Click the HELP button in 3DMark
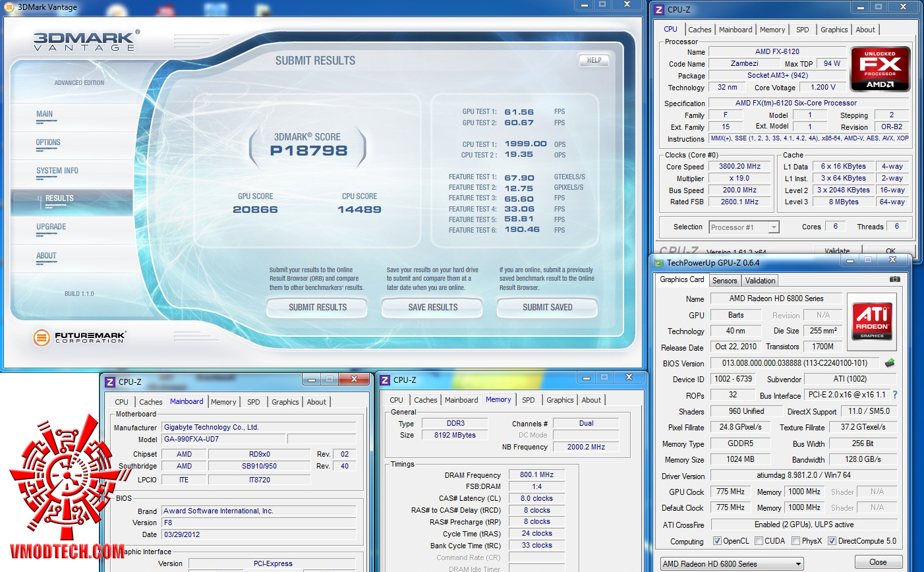The width and height of the screenshot is (924, 572). point(594,60)
